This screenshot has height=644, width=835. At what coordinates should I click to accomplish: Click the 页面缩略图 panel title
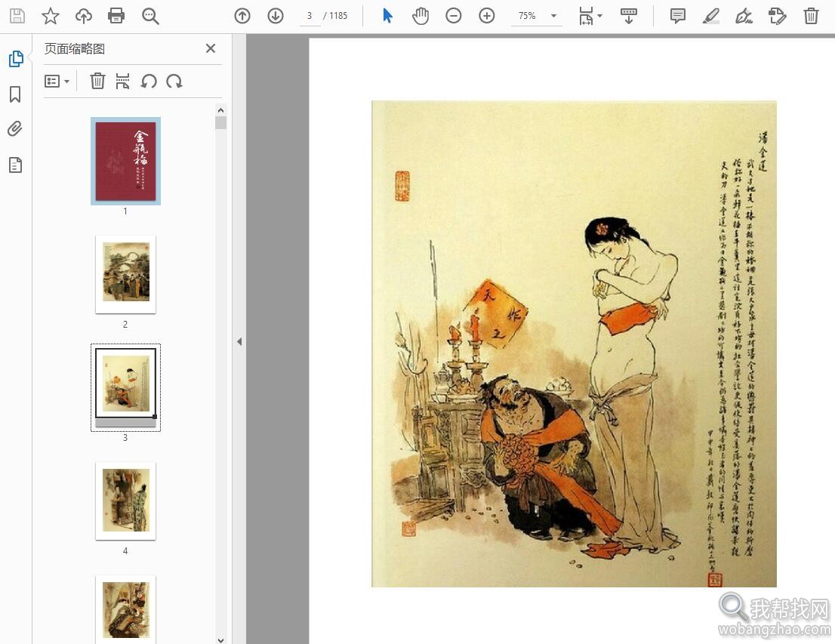point(75,48)
